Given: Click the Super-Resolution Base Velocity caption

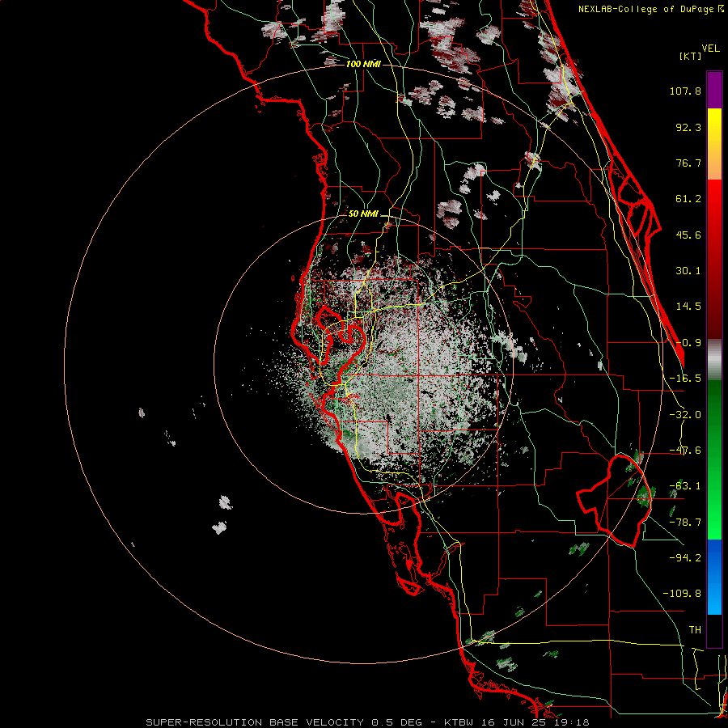Looking at the screenshot, I should (x=367, y=722).
